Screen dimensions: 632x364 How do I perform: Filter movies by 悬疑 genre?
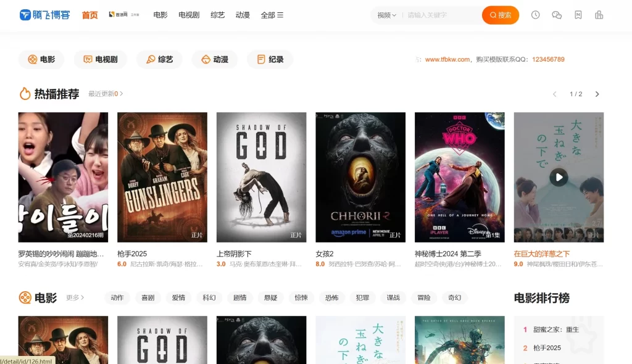point(270,297)
